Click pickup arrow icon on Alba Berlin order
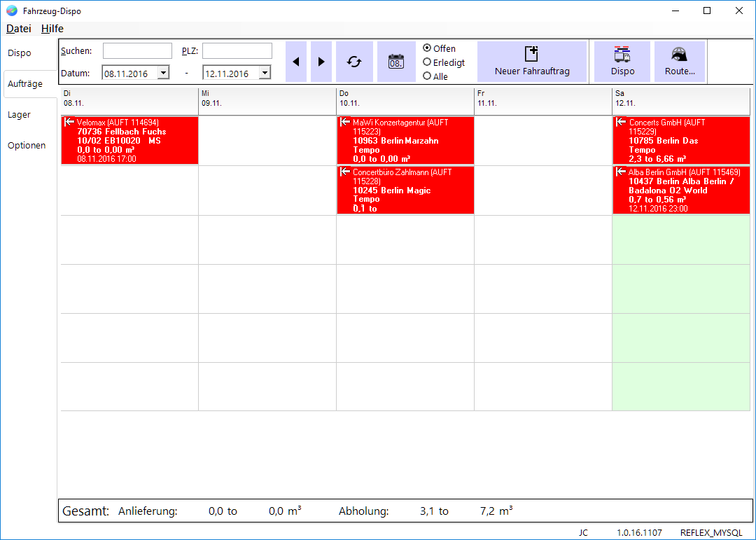Image resolution: width=756 pixels, height=540 pixels. [x=620, y=172]
